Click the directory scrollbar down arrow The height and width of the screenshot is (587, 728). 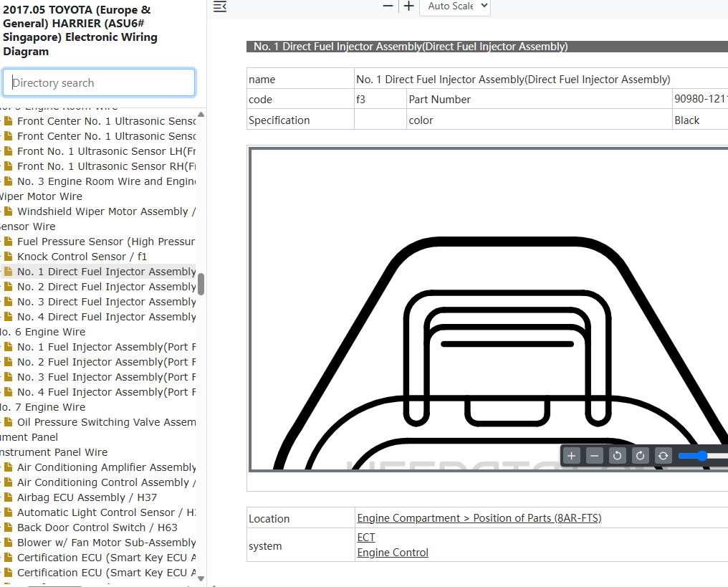tap(201, 578)
